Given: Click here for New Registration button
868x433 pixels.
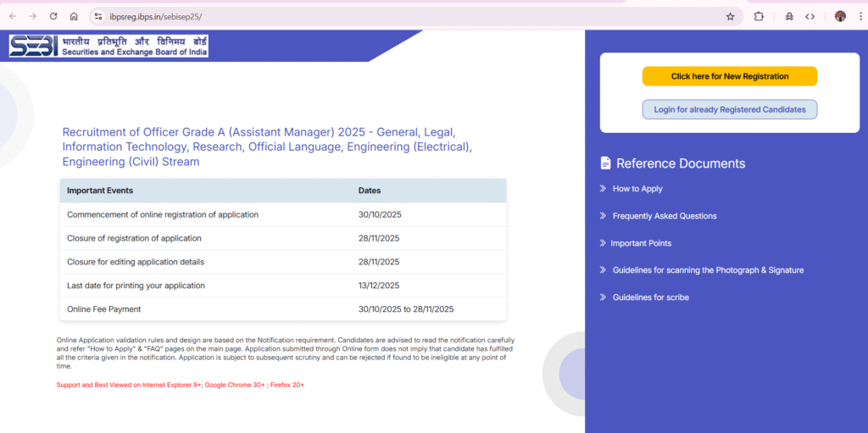Looking at the screenshot, I should coord(729,76).
